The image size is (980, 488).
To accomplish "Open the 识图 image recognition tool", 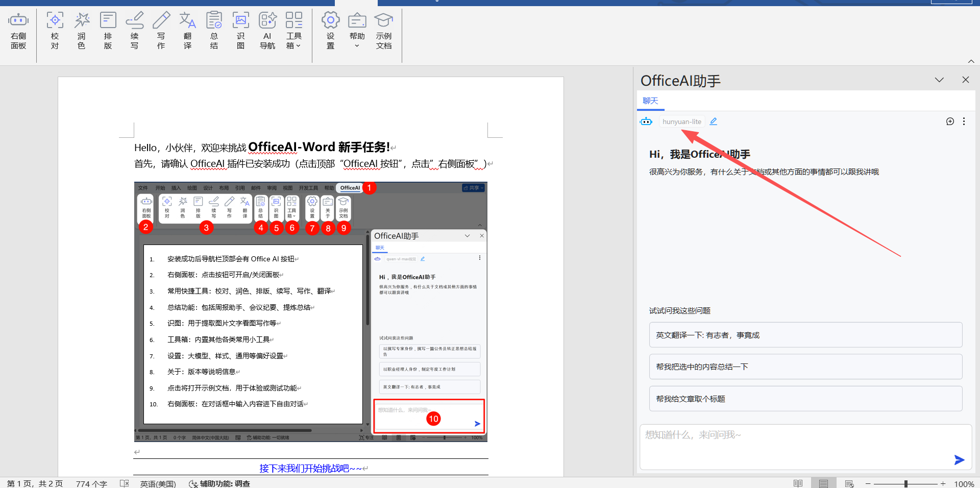I will 241,31.
